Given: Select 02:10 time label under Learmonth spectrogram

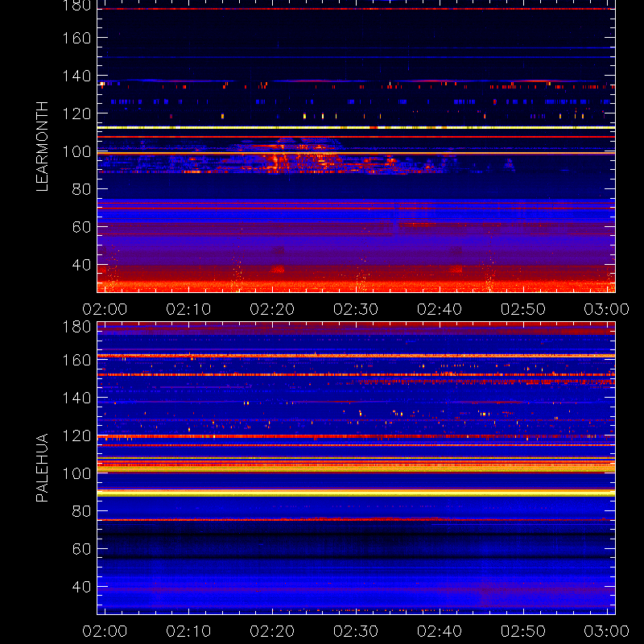Looking at the screenshot, I should coord(188,309).
